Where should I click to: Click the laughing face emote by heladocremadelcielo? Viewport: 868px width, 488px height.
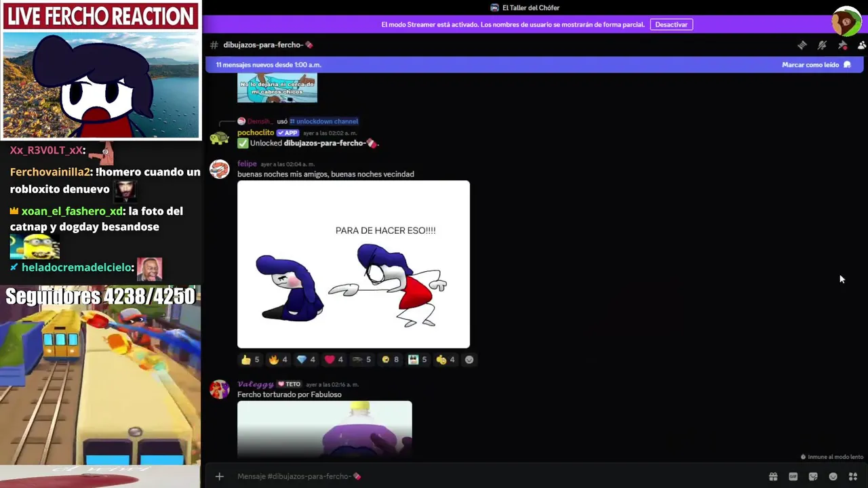point(149,269)
